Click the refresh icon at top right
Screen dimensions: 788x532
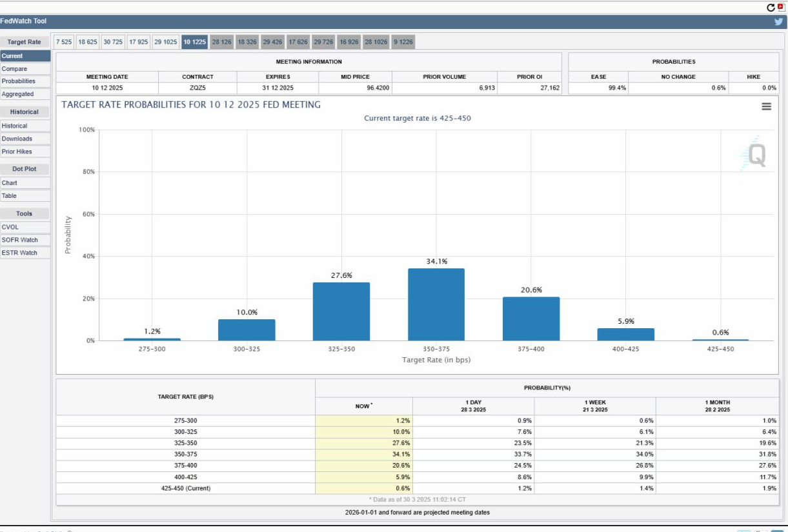coord(771,8)
